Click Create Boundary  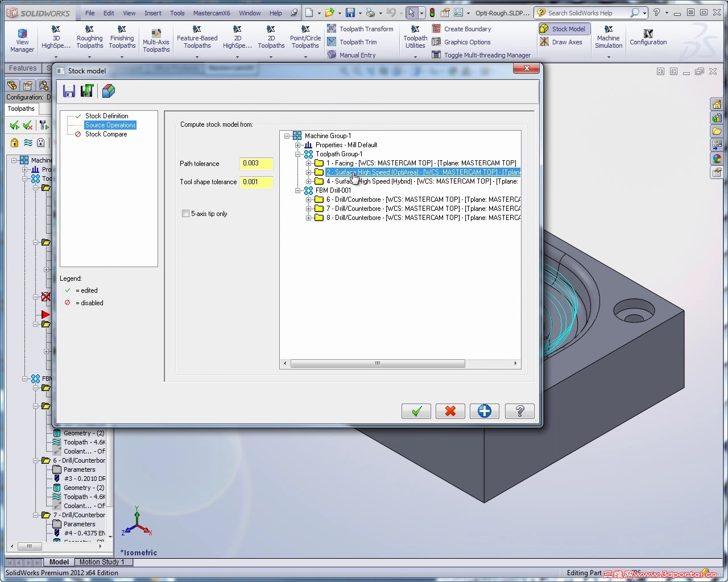[461, 29]
